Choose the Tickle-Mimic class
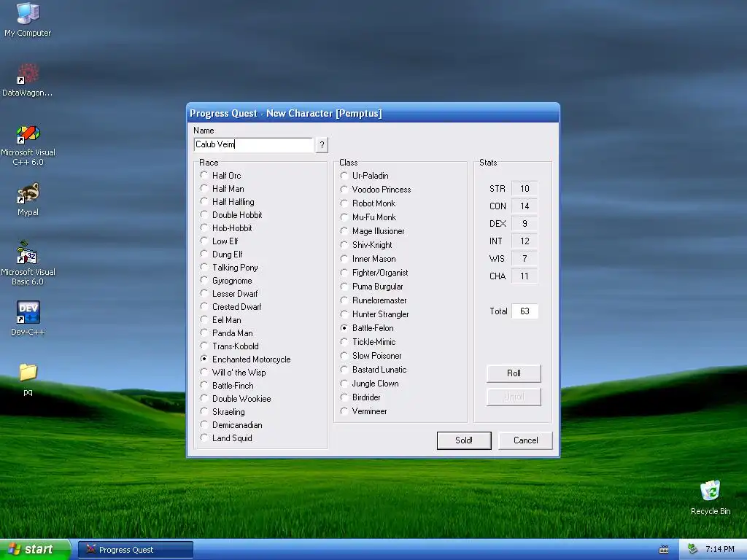 pyautogui.click(x=368, y=341)
